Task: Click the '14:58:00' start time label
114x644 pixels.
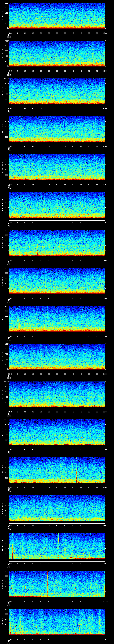Action: point(9,563)
